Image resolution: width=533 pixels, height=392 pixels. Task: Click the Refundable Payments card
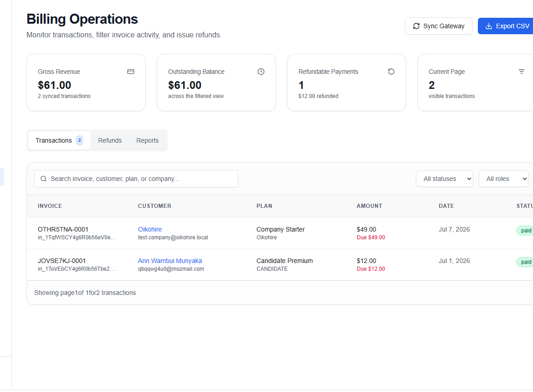pyautogui.click(x=346, y=83)
